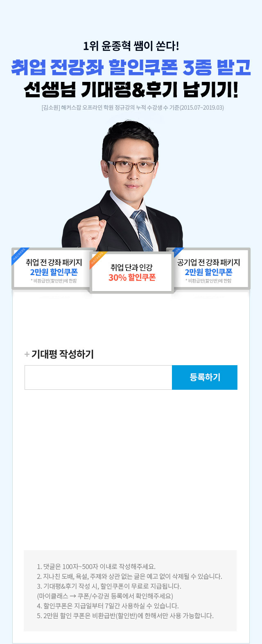The width and height of the screenshot is (262, 644).
Task: Click the title 선생님 기대평&후기 남기기!
Action: pyautogui.click(x=131, y=90)
